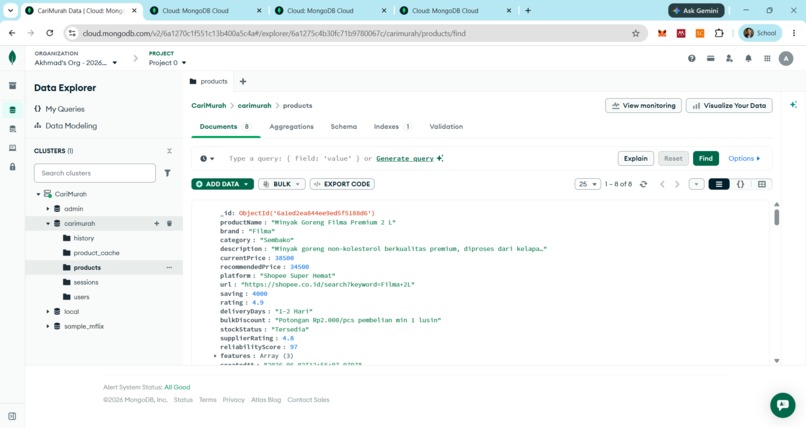This screenshot has height=428, width=806.
Task: Switch to second Cloud: MongoDB Cloud browser tab
Action: click(x=206, y=10)
